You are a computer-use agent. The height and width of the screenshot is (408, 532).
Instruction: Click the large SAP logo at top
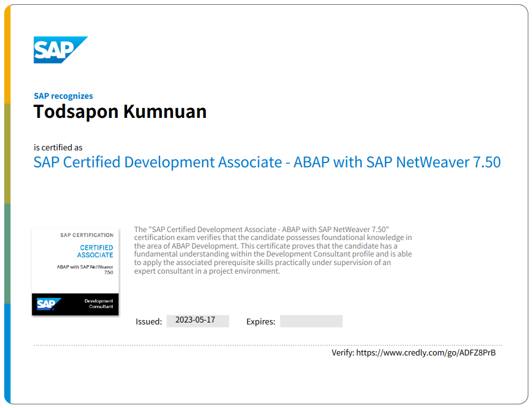pos(59,49)
